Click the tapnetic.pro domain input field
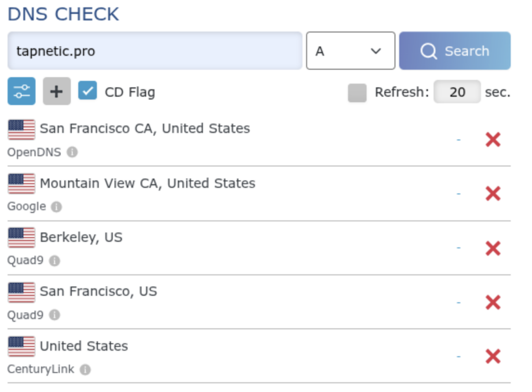Viewport: 532px width, 392px height. (154, 51)
